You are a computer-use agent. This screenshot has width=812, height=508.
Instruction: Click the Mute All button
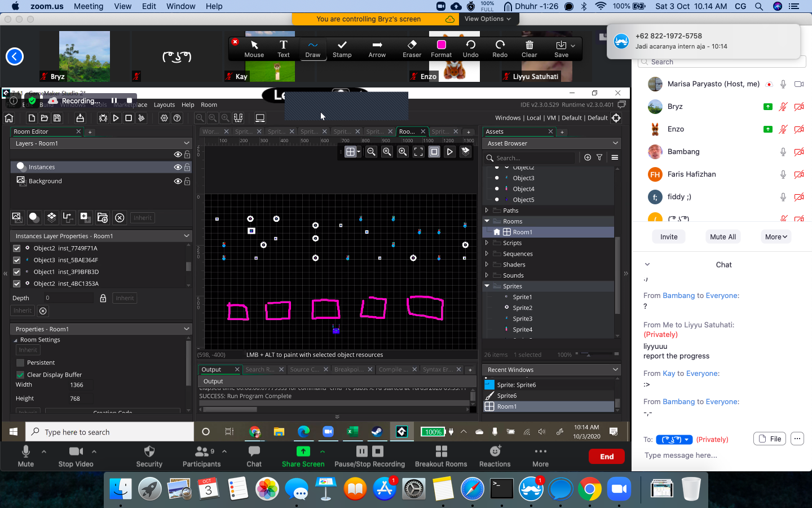pos(723,237)
